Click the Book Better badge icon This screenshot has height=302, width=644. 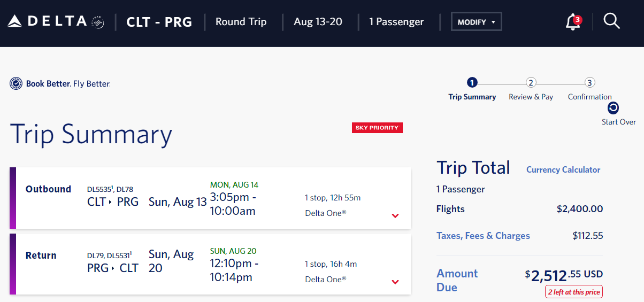click(16, 83)
